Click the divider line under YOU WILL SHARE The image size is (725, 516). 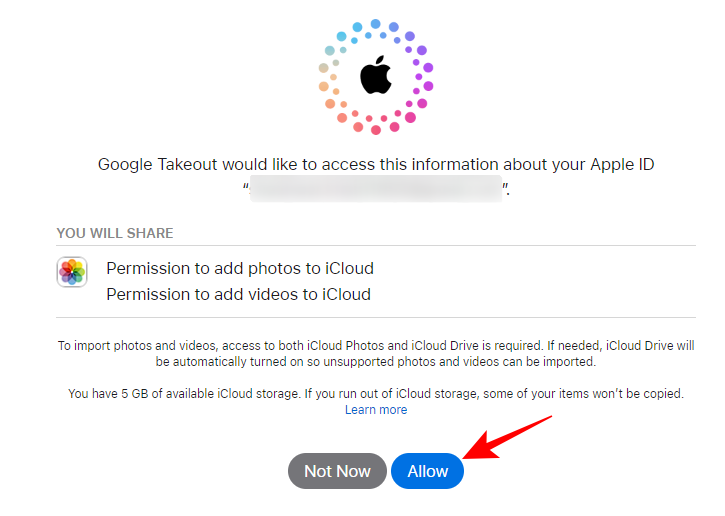(x=376, y=245)
